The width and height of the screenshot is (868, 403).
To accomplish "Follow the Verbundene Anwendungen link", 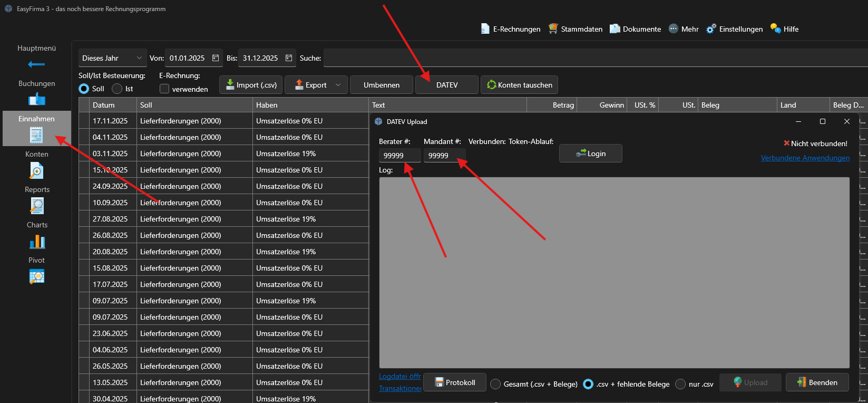I will coord(805,158).
